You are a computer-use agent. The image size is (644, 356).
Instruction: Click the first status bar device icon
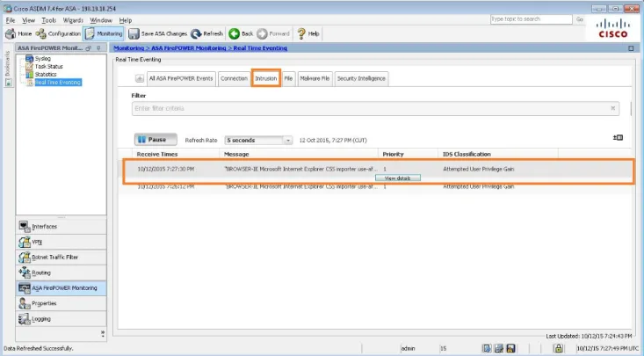(487, 349)
